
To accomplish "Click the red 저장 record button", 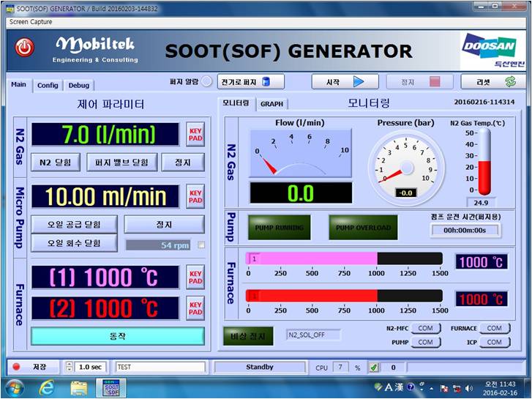I will tap(33, 367).
